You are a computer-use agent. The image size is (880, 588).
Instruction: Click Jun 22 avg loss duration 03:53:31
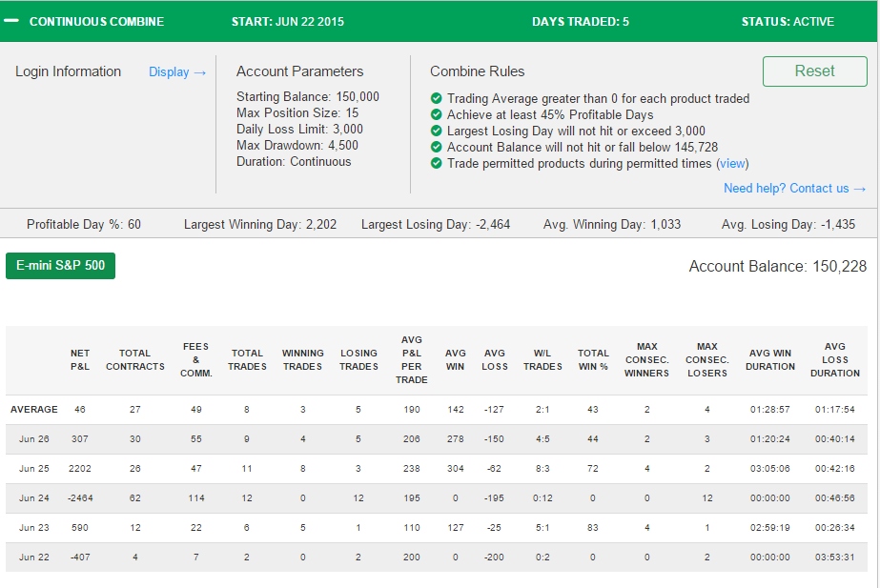835,558
